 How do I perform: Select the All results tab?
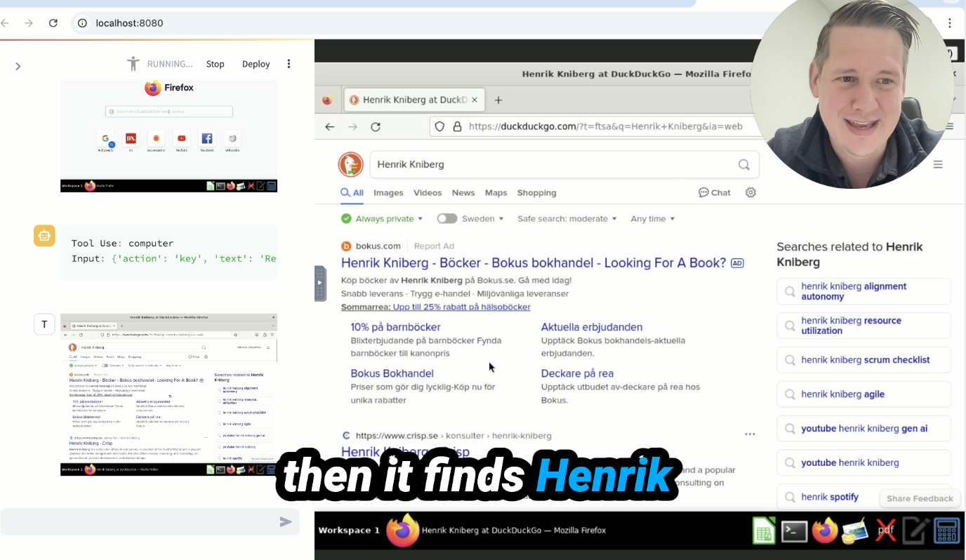coord(352,192)
